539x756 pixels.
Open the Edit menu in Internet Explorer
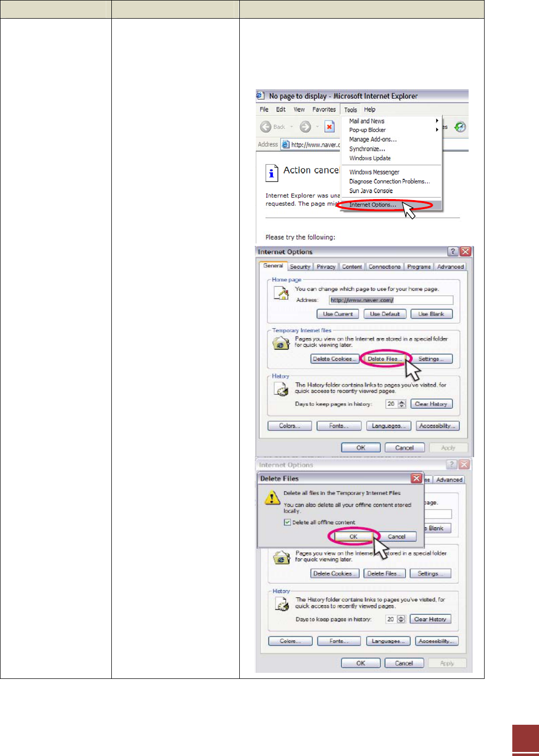pos(281,109)
